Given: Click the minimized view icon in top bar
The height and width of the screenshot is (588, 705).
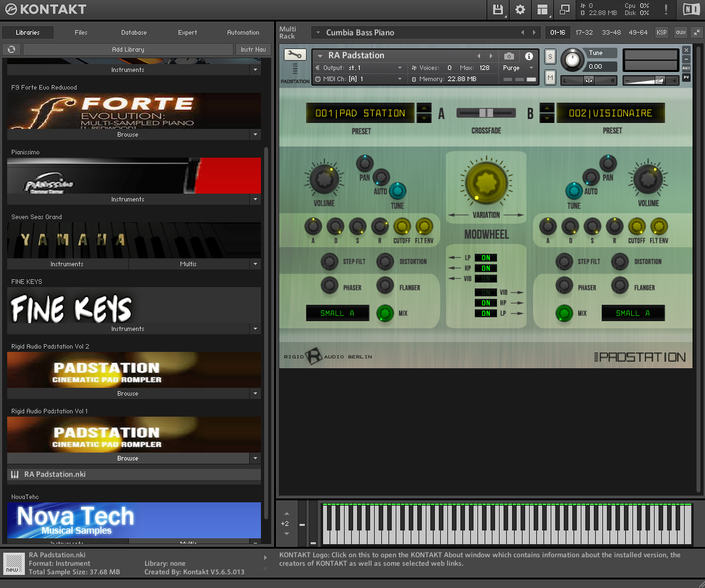Looking at the screenshot, I should pos(564,9).
